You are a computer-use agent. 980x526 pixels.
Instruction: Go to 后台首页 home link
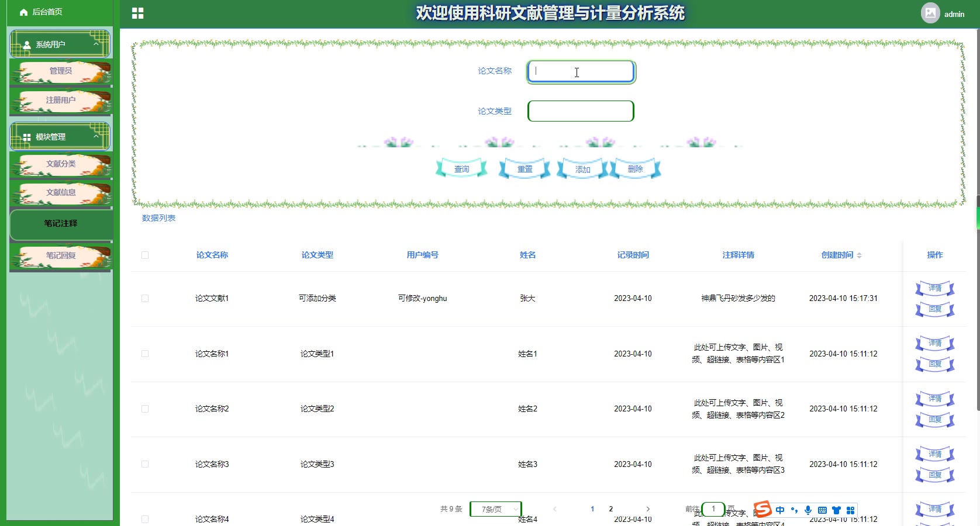41,12
